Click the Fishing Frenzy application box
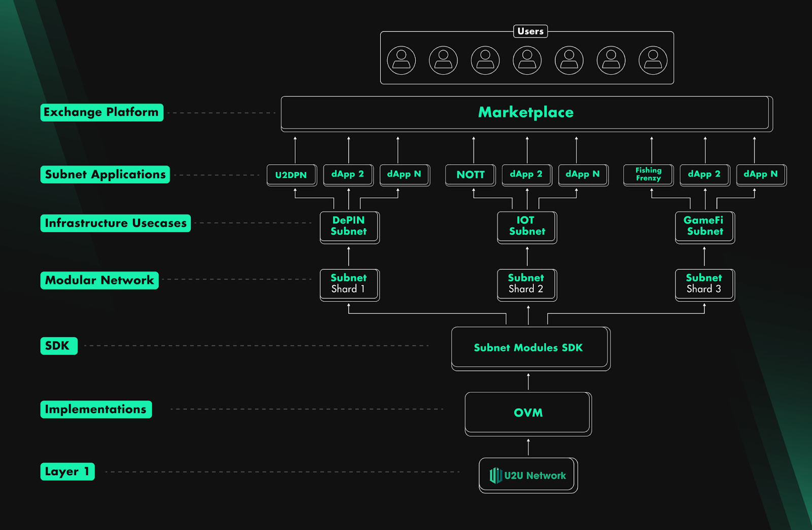 648,174
